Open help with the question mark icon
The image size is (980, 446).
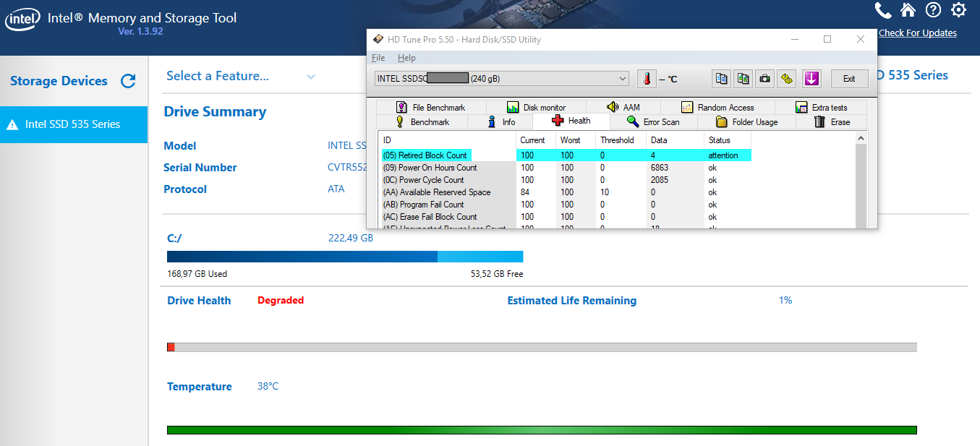pos(933,10)
